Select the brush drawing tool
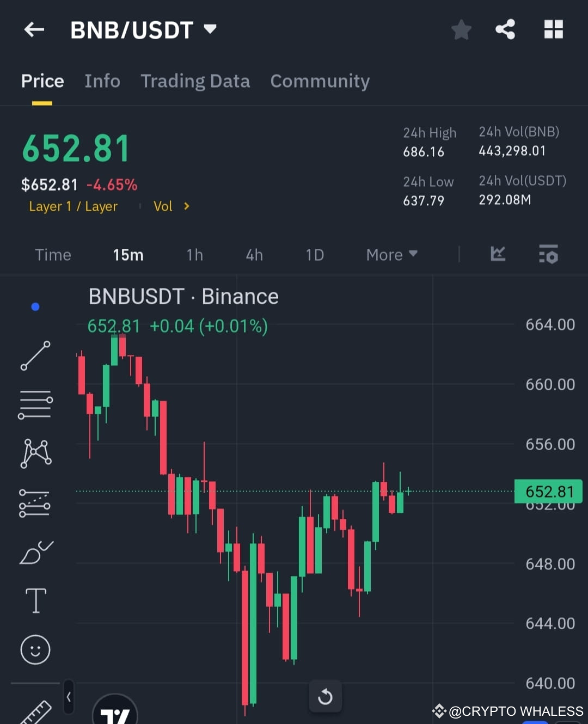Viewport: 588px width, 724px height. tap(35, 552)
